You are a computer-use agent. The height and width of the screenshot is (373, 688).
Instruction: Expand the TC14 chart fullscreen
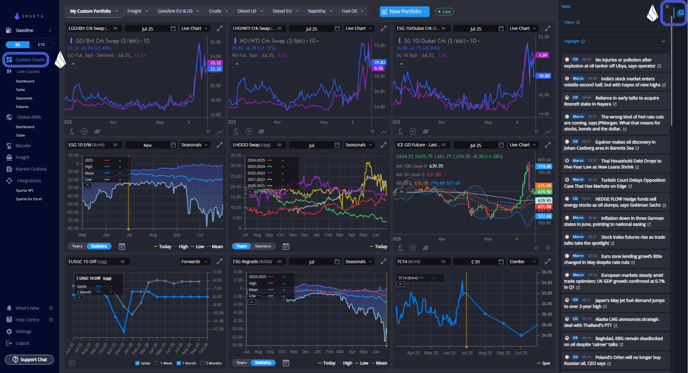pos(548,262)
